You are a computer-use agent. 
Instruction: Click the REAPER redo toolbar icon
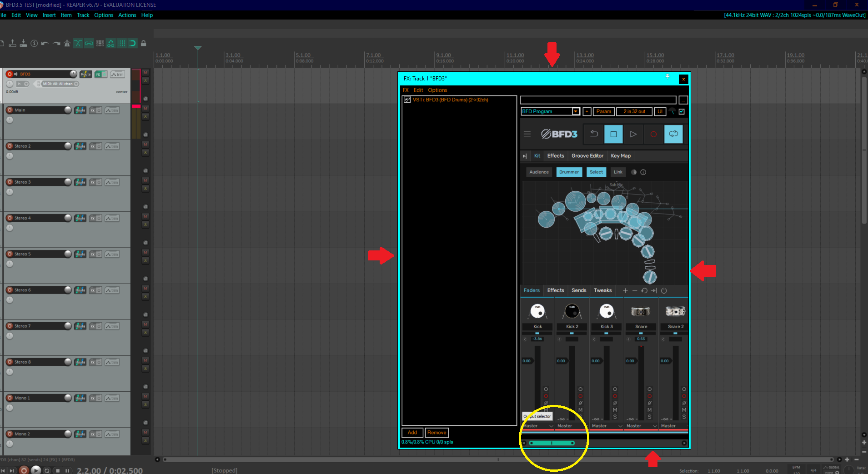(56, 43)
